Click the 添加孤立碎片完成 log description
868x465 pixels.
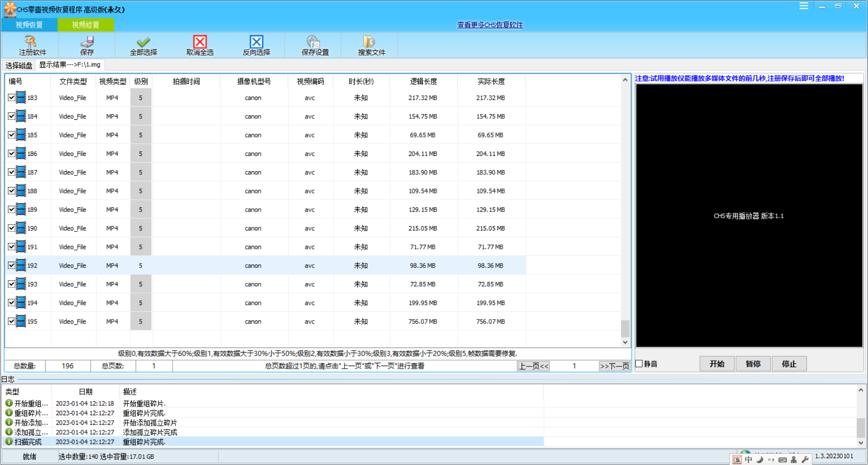[150, 432]
